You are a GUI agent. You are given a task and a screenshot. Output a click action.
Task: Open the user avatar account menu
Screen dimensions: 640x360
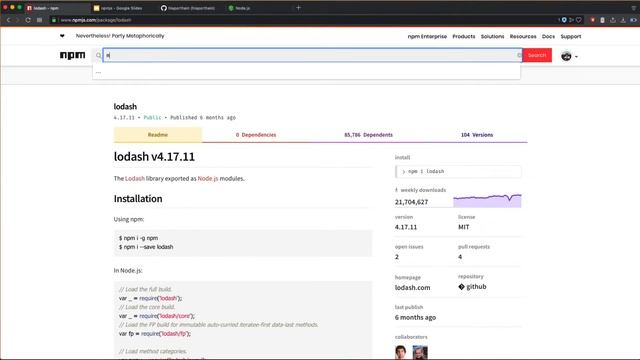pos(569,56)
